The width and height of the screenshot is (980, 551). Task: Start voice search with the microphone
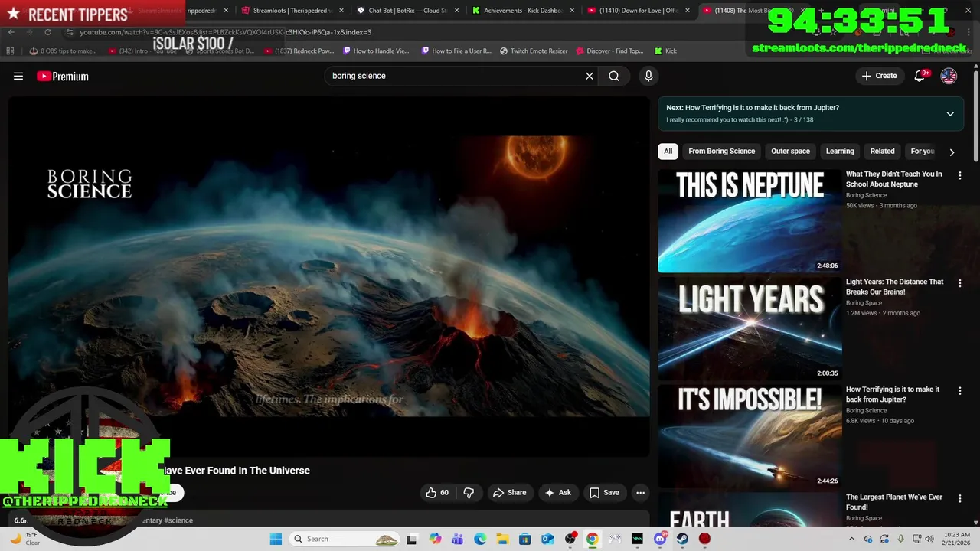tap(648, 76)
